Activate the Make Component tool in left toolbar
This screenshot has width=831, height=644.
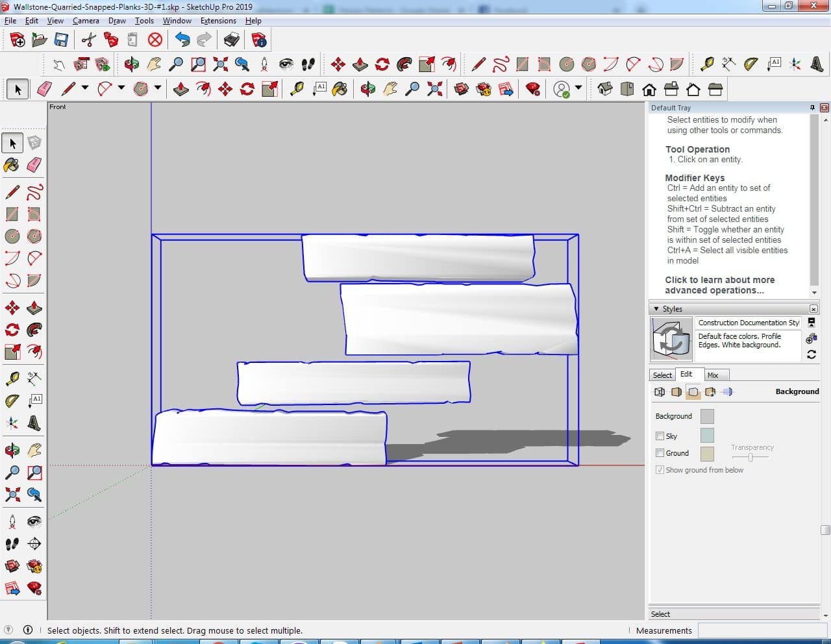pos(34,143)
